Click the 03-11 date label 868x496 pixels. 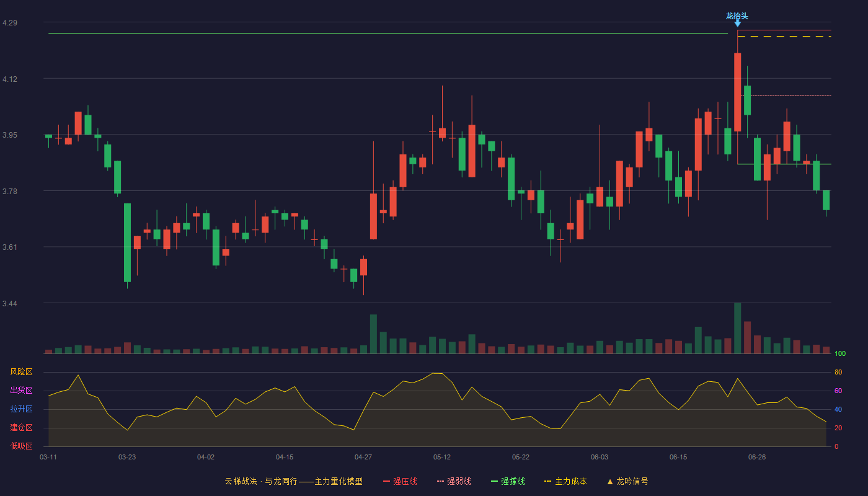coord(48,457)
